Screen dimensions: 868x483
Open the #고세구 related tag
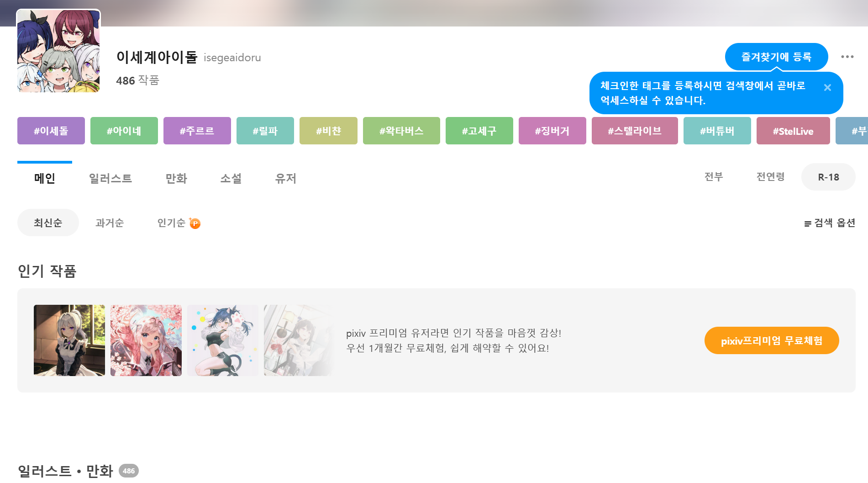pyautogui.click(x=479, y=131)
